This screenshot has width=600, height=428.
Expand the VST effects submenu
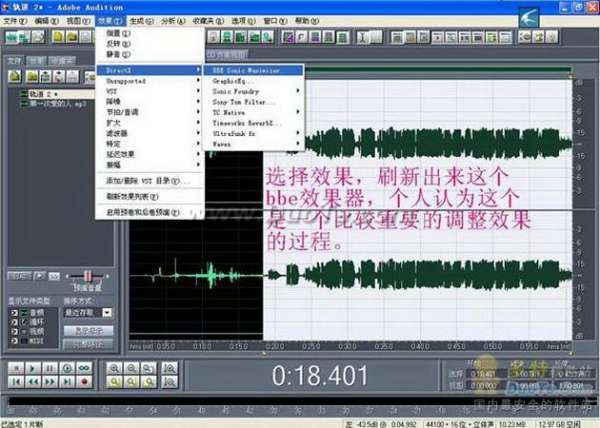[x=149, y=91]
